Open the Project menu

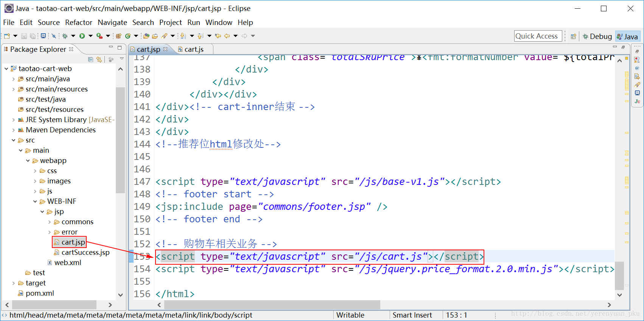point(171,23)
